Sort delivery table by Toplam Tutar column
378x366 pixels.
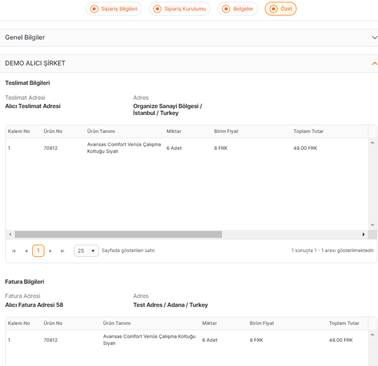coord(308,131)
